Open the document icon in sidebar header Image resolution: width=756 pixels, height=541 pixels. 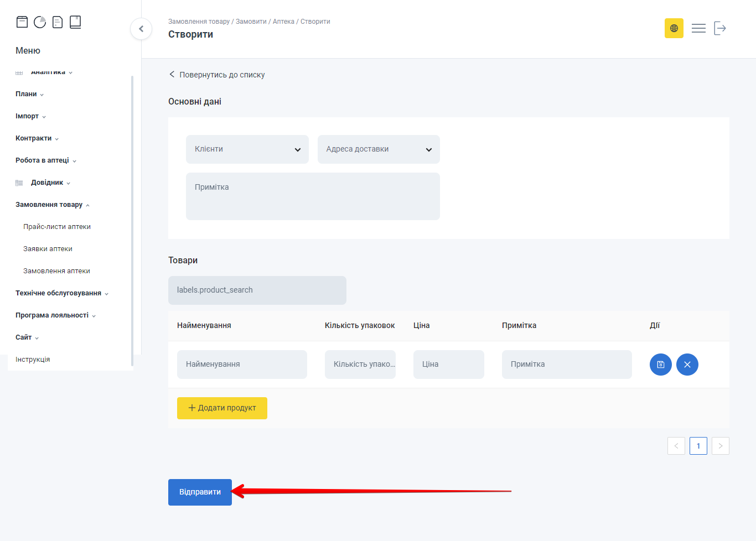58,22
